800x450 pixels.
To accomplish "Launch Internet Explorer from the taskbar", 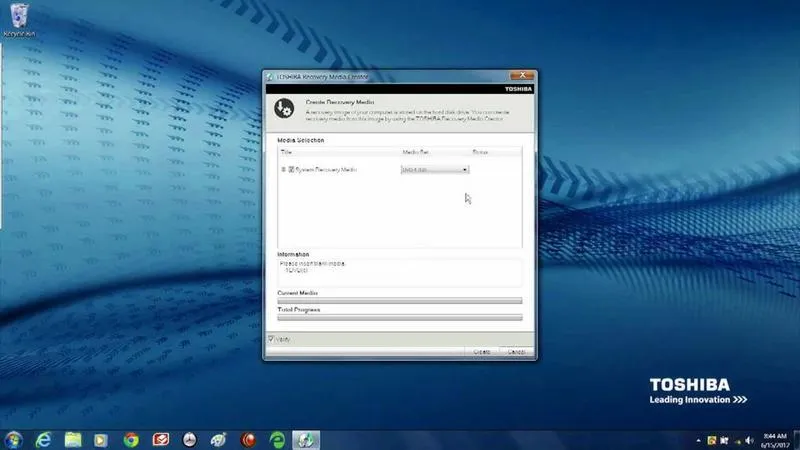I will pyautogui.click(x=43, y=440).
